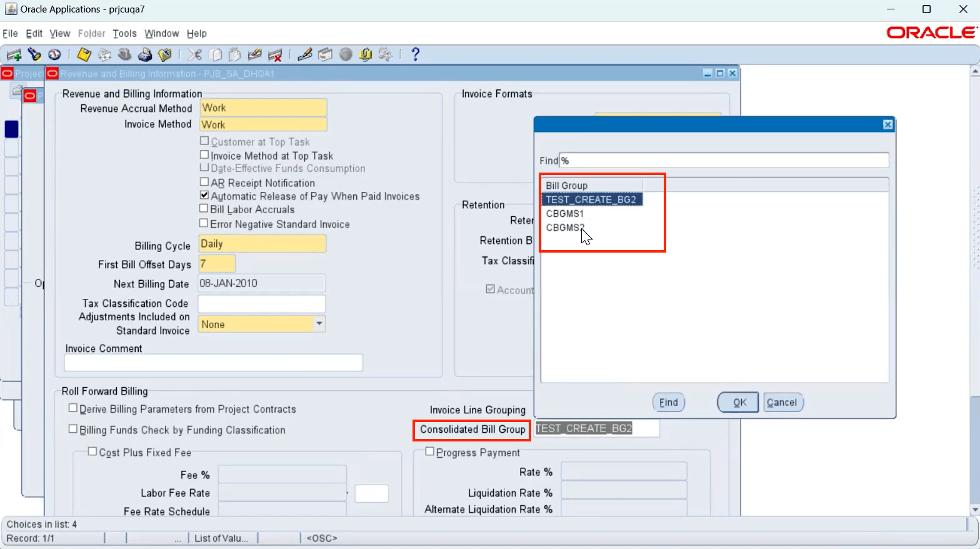This screenshot has width=980, height=549.
Task: Click the Find search field containing %
Action: 724,161
